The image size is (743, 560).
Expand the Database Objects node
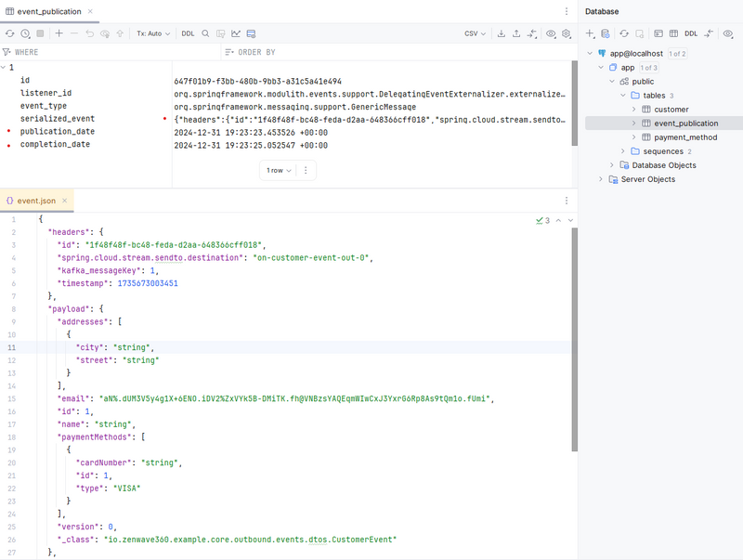click(x=612, y=165)
